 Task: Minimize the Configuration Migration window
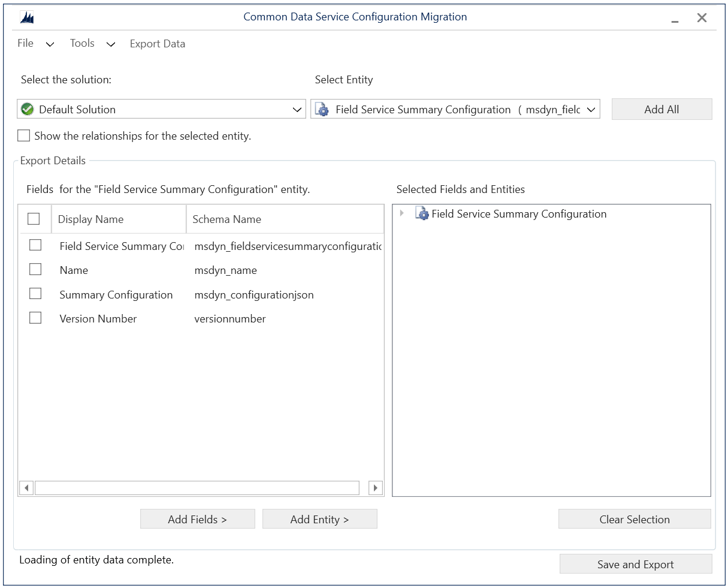point(675,19)
